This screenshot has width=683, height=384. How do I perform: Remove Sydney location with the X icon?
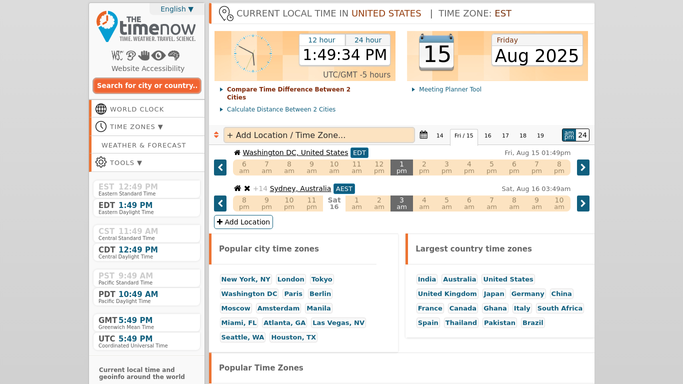247,189
